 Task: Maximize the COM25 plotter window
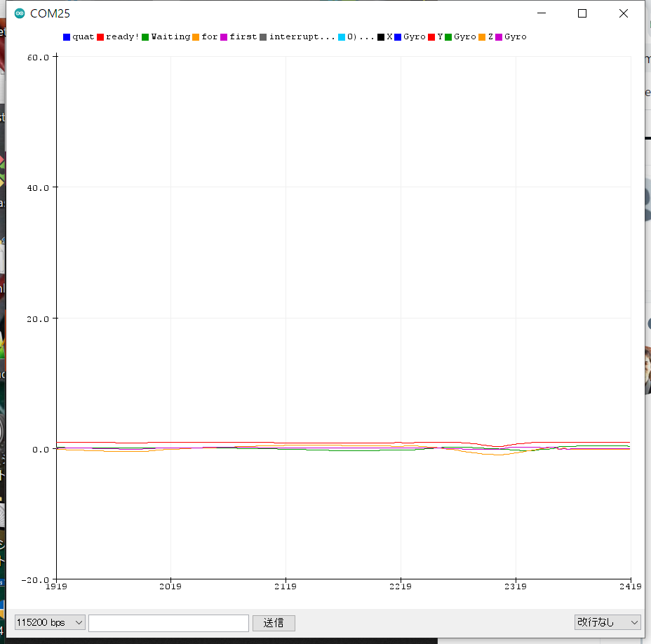click(x=582, y=13)
